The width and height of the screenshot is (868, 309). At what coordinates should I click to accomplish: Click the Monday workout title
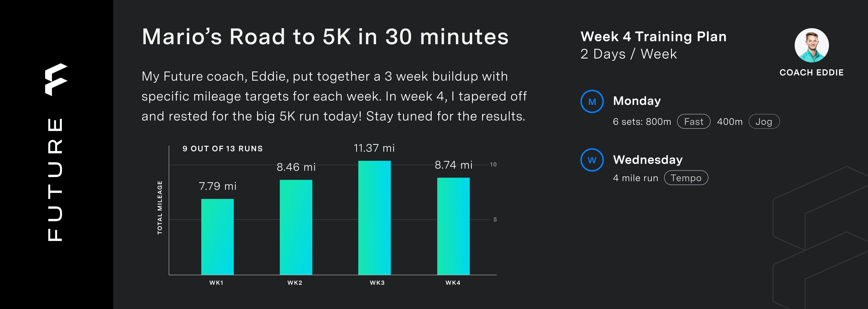[x=637, y=101]
